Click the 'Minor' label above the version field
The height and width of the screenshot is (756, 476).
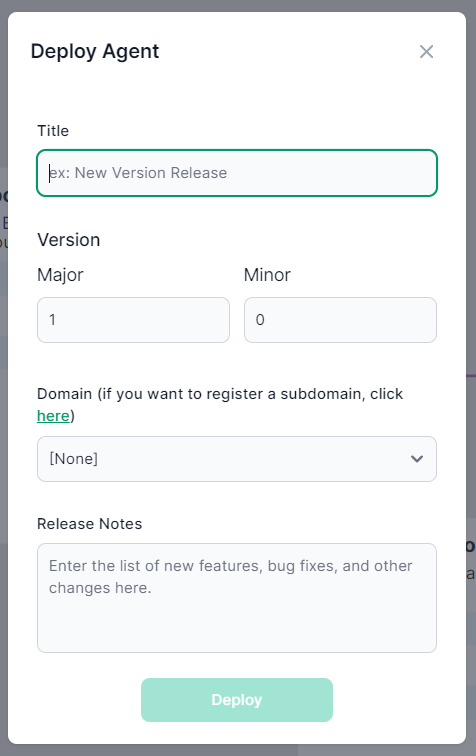[x=267, y=275]
